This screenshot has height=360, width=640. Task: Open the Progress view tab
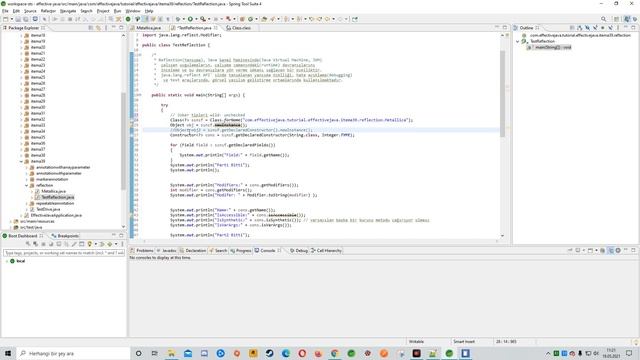tap(241, 250)
